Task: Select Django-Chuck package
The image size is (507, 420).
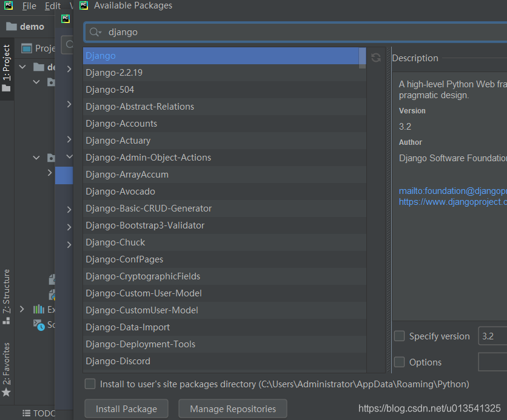Action: [224, 242]
